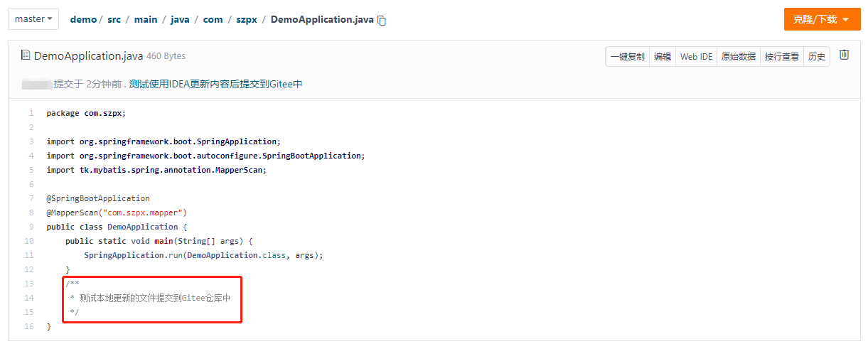The image size is (868, 344).
Task: Click the text 'package com.szpx;'
Action: 86,113
